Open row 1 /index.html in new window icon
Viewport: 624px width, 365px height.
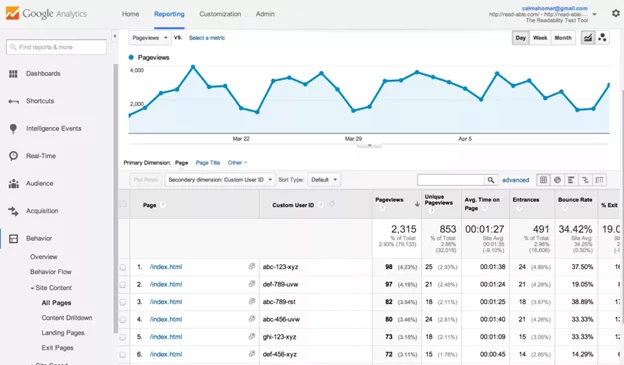point(252,266)
